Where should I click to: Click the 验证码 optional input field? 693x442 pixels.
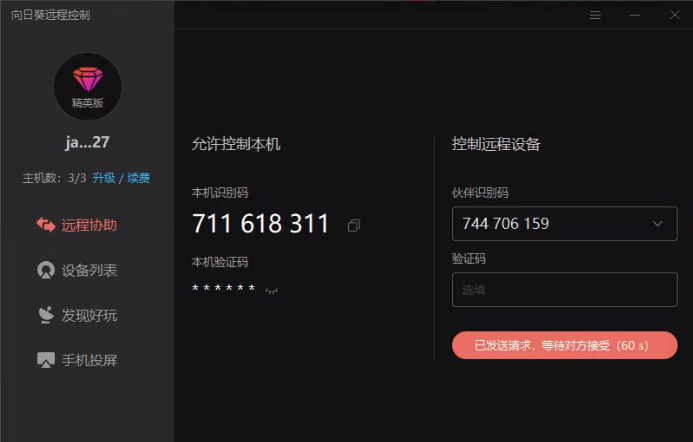click(564, 290)
